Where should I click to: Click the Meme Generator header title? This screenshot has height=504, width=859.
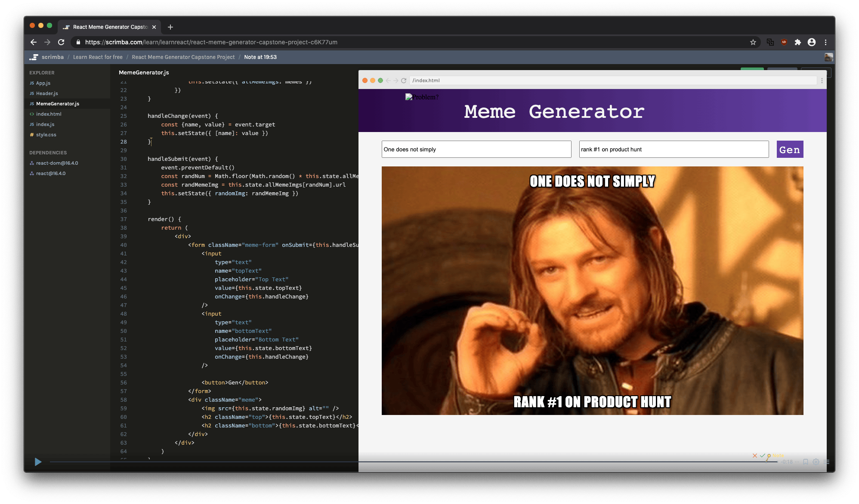point(554,112)
